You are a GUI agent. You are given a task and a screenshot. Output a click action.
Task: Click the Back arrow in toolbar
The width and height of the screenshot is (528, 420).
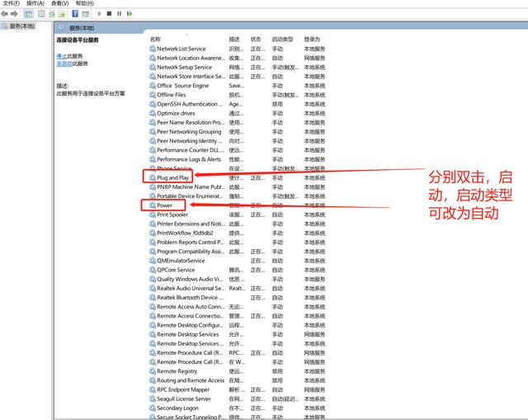click(x=5, y=14)
